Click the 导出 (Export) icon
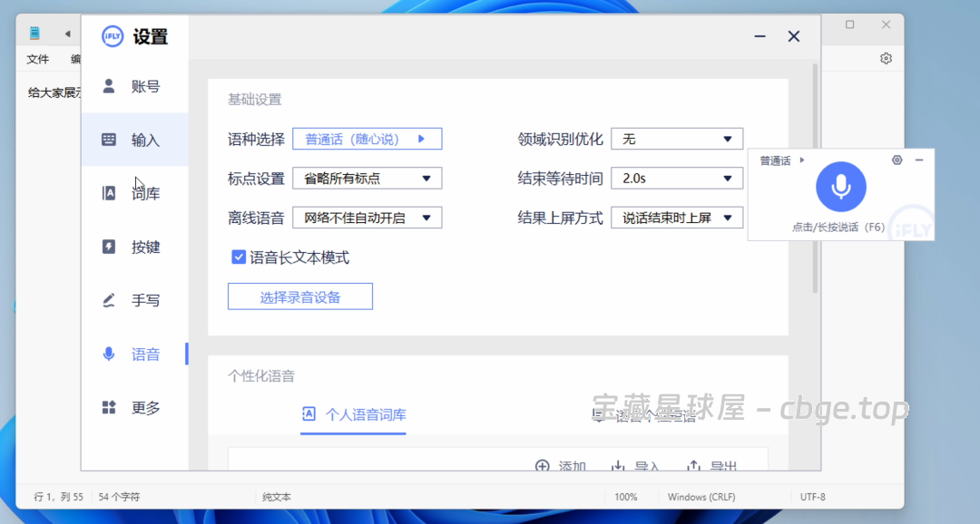Image resolution: width=980 pixels, height=524 pixels. coord(716,465)
